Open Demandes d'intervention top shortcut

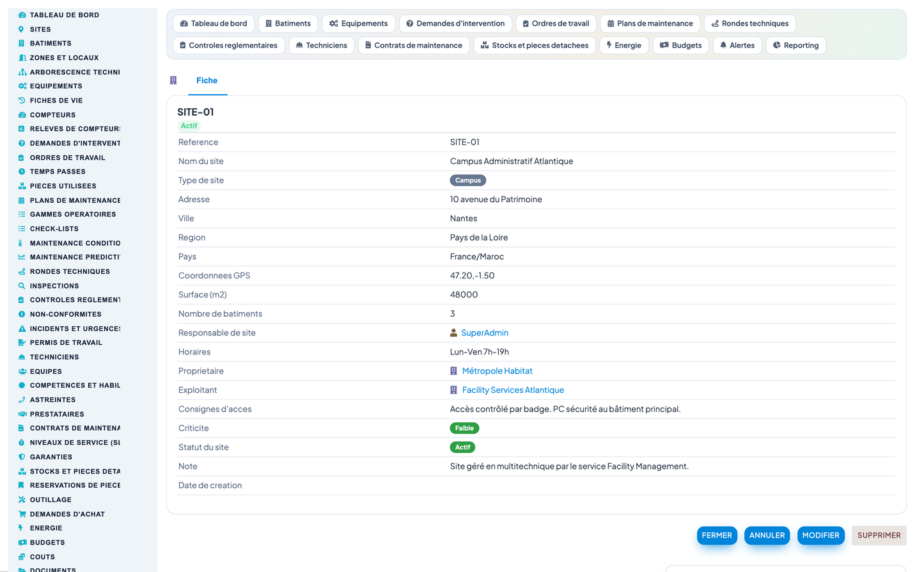click(x=455, y=24)
